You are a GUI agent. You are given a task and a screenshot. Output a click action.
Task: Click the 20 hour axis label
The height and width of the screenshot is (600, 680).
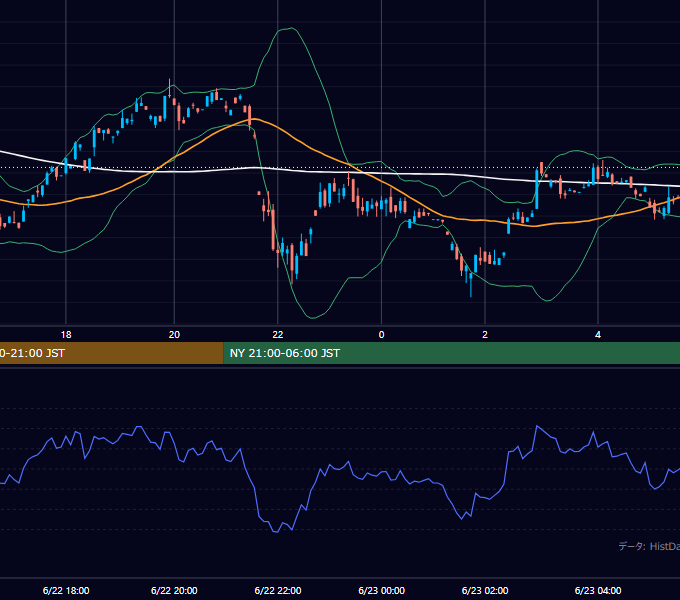(x=174, y=335)
